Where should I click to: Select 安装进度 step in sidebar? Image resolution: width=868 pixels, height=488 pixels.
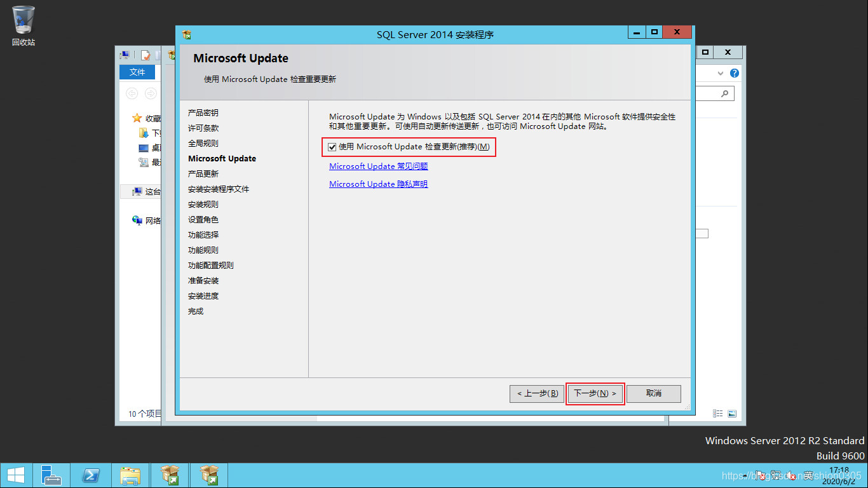pyautogui.click(x=203, y=295)
